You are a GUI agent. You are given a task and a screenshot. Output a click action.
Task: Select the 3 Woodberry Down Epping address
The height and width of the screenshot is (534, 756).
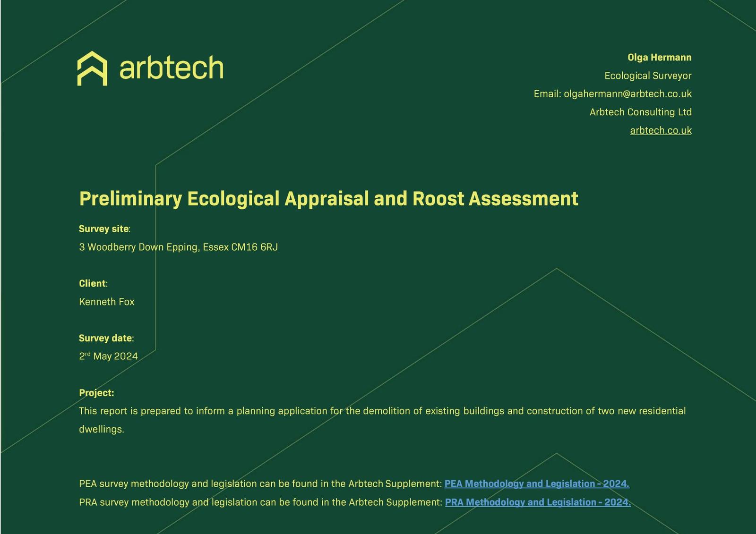click(x=178, y=247)
